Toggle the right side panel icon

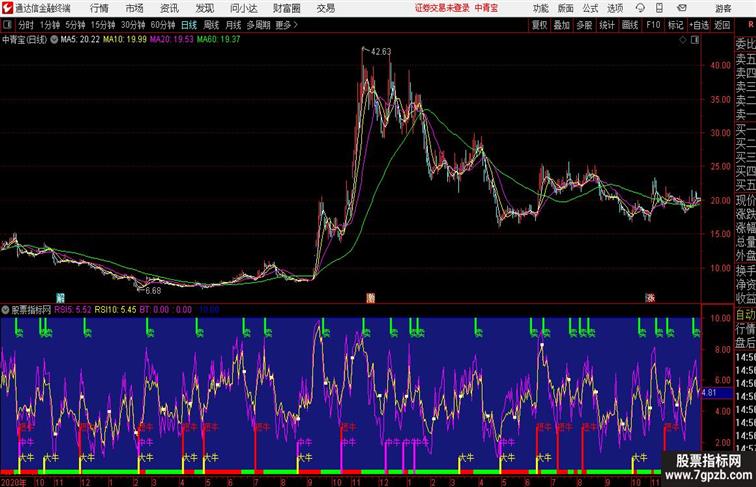point(694,41)
